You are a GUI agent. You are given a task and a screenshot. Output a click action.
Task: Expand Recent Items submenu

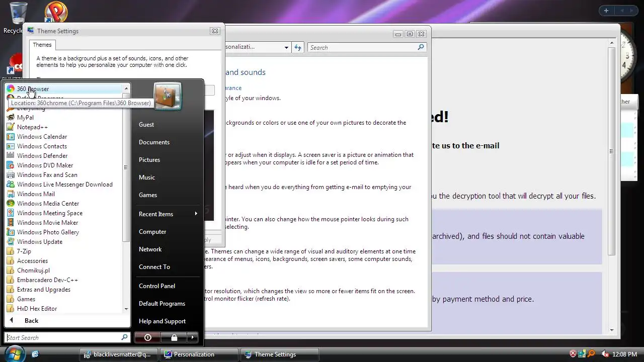(168, 214)
